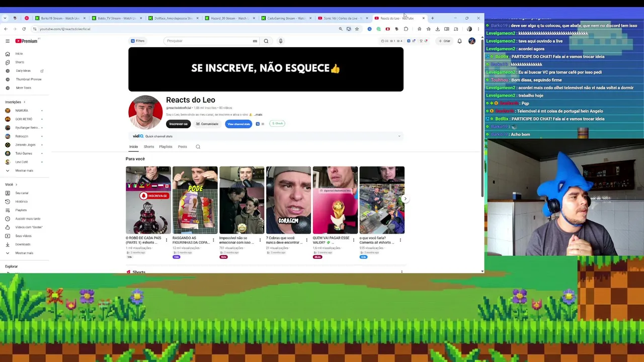Bookmark this page with the star
Viewport: 644px width, 362px height.
[x=357, y=29]
